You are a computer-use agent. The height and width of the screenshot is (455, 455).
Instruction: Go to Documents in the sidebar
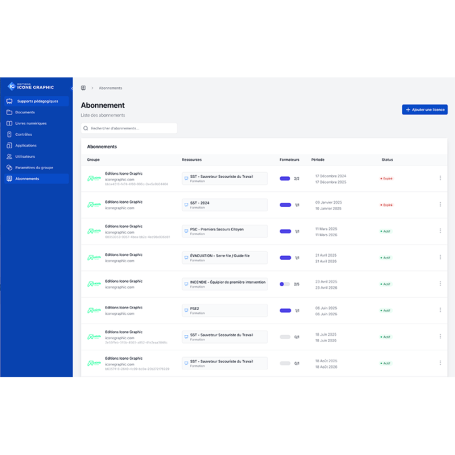pos(36,112)
